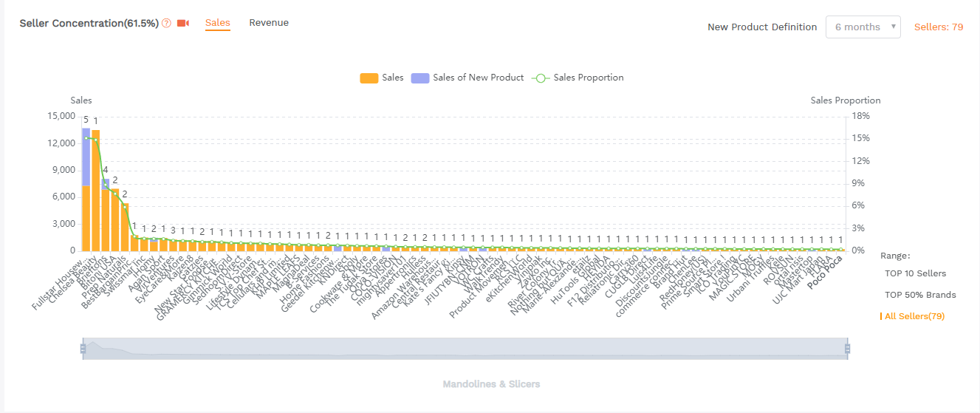Viewport: 980px width, 413px height.
Task: Toggle Sales of New Product series
Action: click(478, 78)
